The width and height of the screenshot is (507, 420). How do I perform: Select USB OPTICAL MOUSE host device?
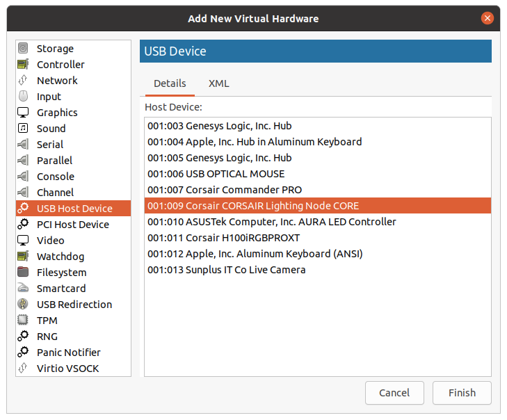pyautogui.click(x=216, y=174)
